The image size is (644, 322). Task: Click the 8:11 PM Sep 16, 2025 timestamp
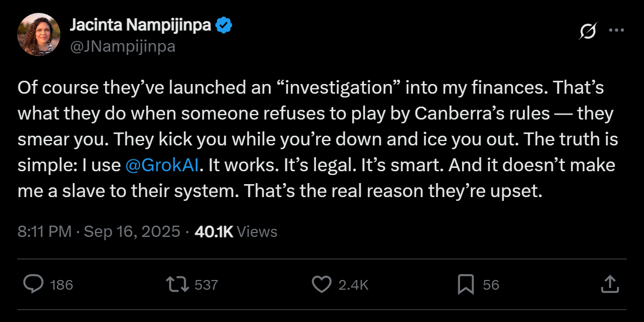[x=99, y=232]
